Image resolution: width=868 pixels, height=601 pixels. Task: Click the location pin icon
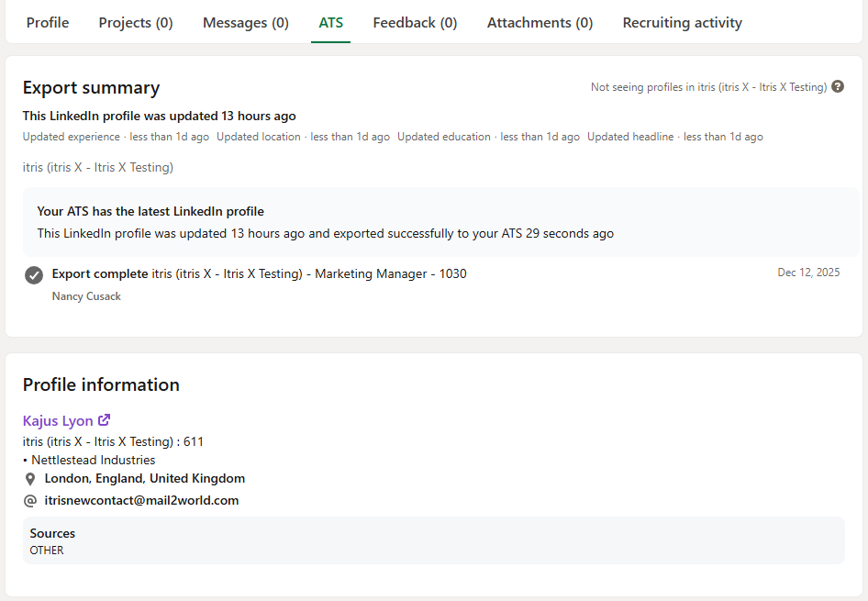[x=30, y=479]
